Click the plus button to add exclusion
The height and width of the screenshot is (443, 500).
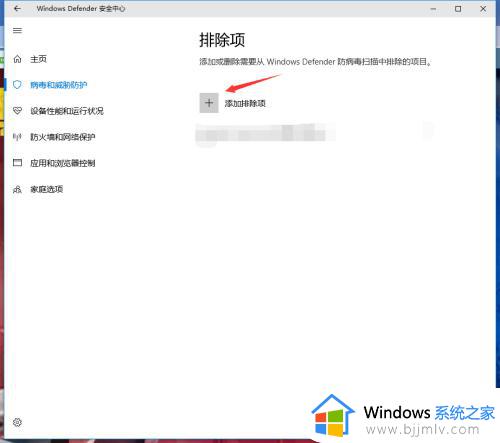(x=209, y=103)
